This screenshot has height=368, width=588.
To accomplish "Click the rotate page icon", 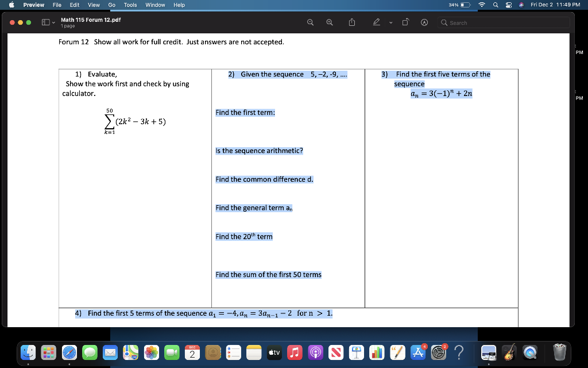I will point(405,22).
